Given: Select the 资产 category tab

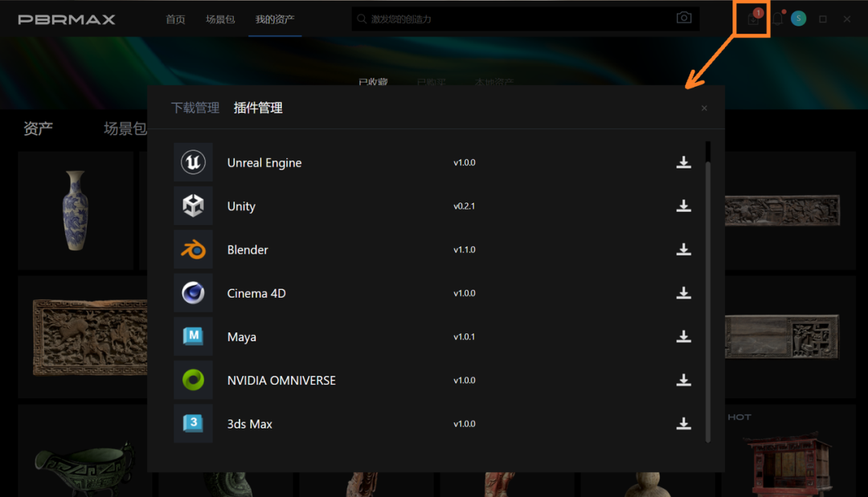Looking at the screenshot, I should 39,128.
